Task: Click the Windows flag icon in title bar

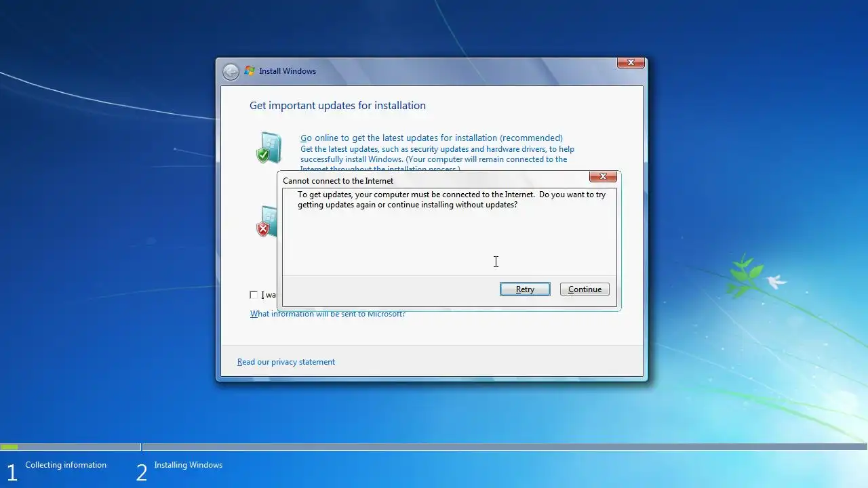Action: 250,71
